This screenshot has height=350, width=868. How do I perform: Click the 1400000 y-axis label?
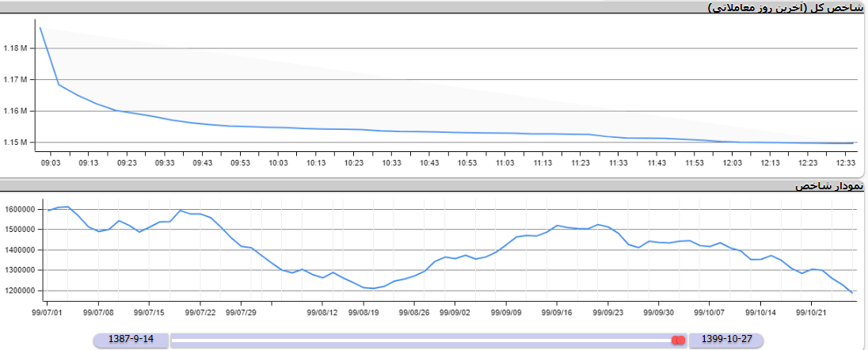click(x=20, y=250)
